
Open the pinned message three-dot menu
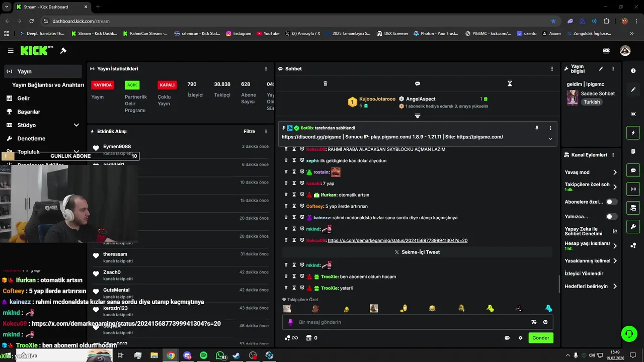[x=550, y=128]
